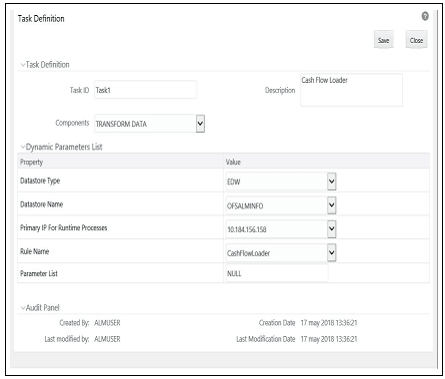Select the Datastore Name property label

[41, 204]
